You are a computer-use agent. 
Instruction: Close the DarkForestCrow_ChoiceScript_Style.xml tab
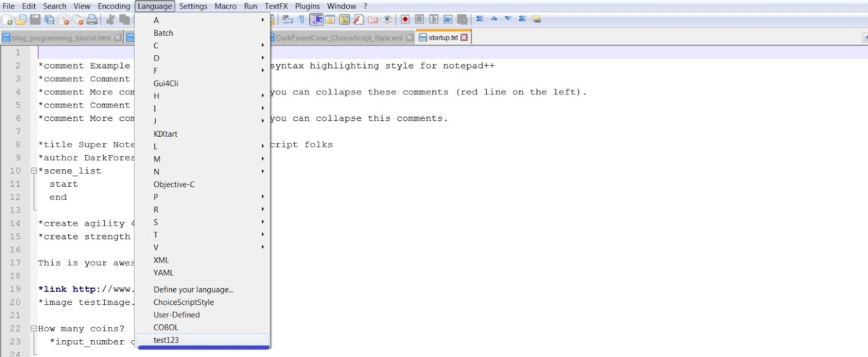410,37
